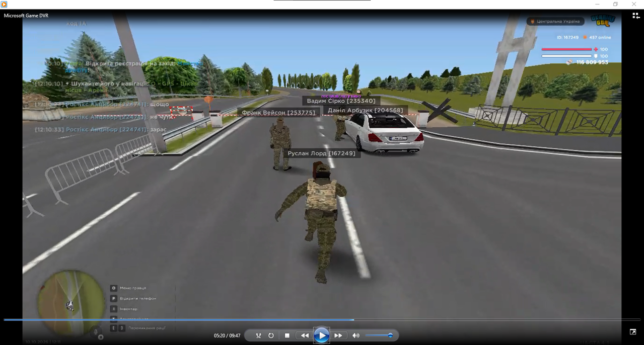This screenshot has width=644, height=345.
Task: Toggle shuffle mode on
Action: point(258,335)
